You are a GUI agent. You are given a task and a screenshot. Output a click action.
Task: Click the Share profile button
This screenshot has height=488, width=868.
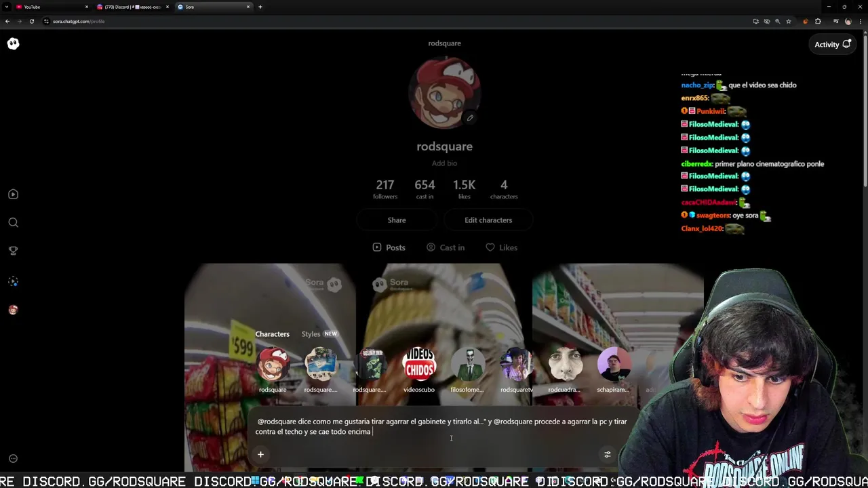[397, 220]
